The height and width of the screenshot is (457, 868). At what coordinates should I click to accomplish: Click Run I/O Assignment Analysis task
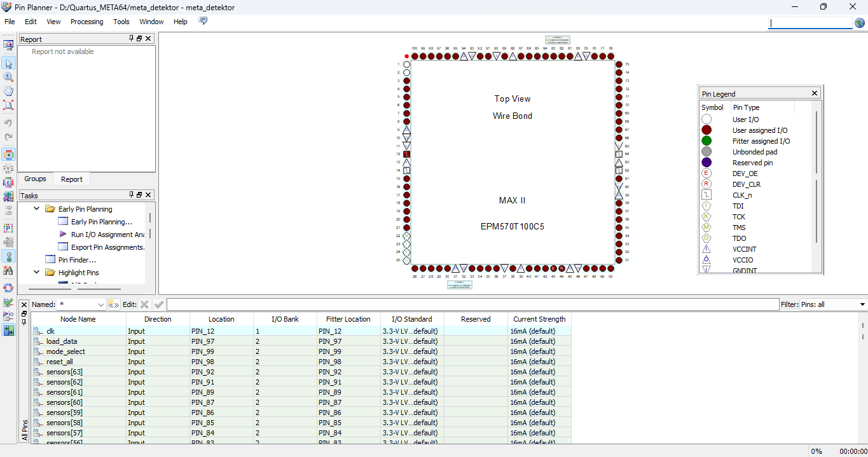click(x=107, y=235)
